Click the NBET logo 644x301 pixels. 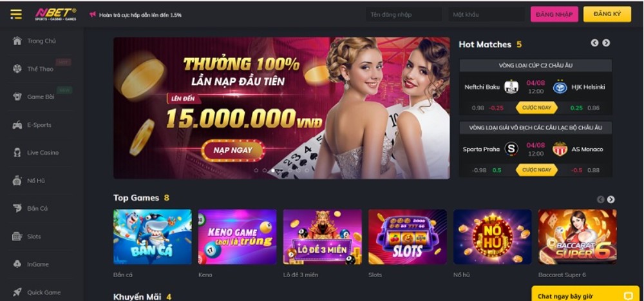point(55,14)
